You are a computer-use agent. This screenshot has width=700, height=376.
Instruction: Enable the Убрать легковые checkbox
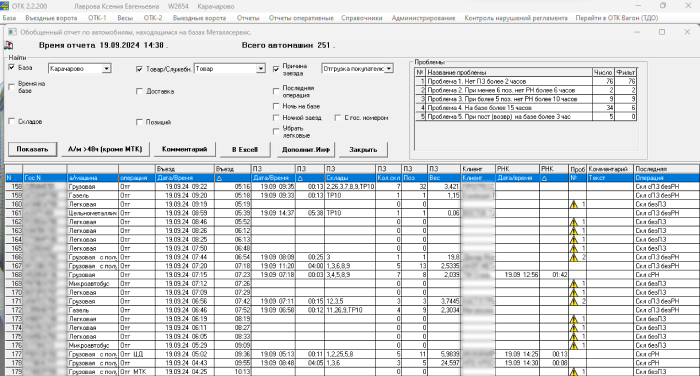click(276, 131)
